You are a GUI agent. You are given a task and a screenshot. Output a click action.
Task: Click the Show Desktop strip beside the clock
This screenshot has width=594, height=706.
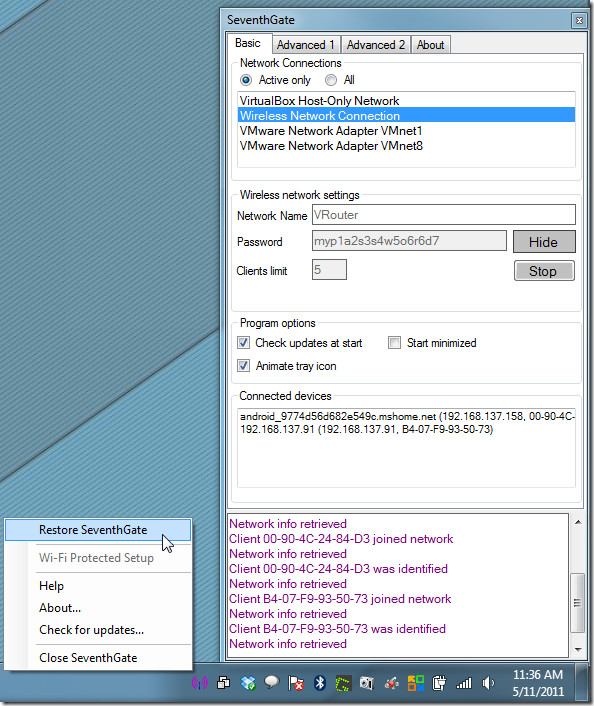point(583,683)
